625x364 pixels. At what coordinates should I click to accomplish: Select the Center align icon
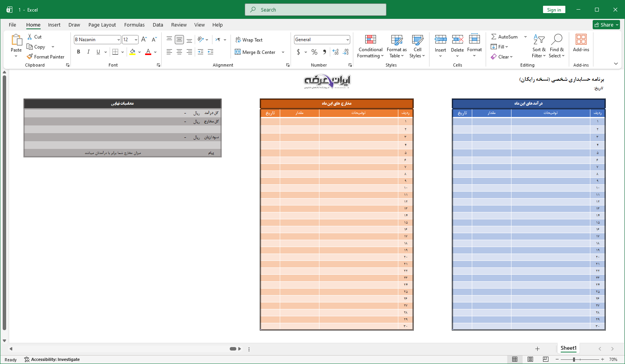[179, 52]
